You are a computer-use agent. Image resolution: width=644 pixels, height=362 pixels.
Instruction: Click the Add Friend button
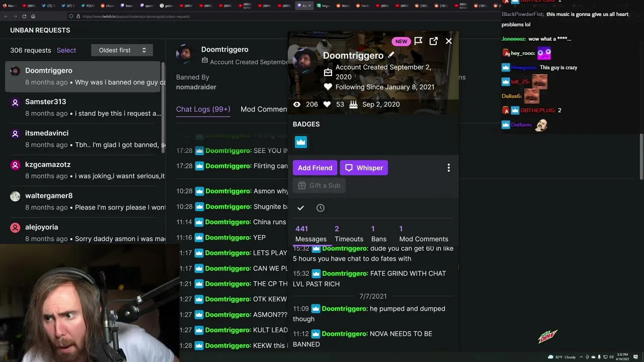pyautogui.click(x=315, y=168)
